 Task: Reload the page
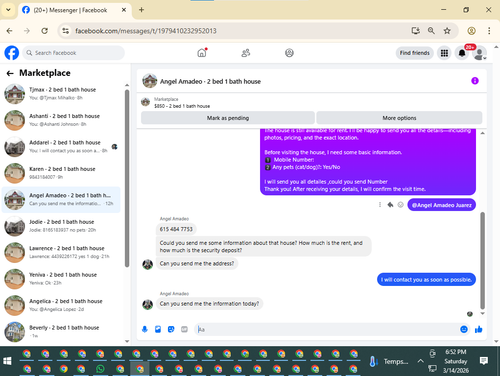pyautogui.click(x=44, y=31)
